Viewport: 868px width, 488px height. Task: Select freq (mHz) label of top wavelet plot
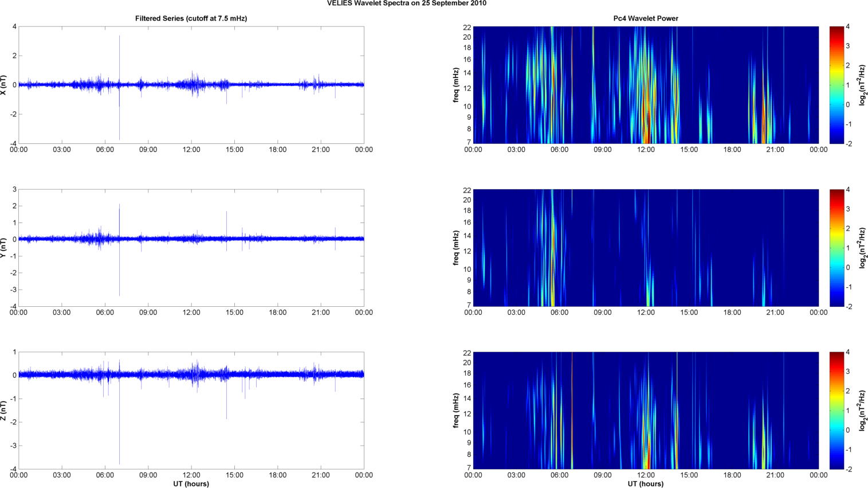(x=456, y=85)
